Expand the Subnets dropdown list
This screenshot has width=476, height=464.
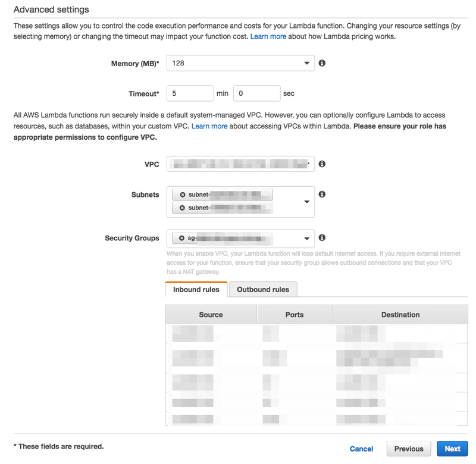pos(307,201)
